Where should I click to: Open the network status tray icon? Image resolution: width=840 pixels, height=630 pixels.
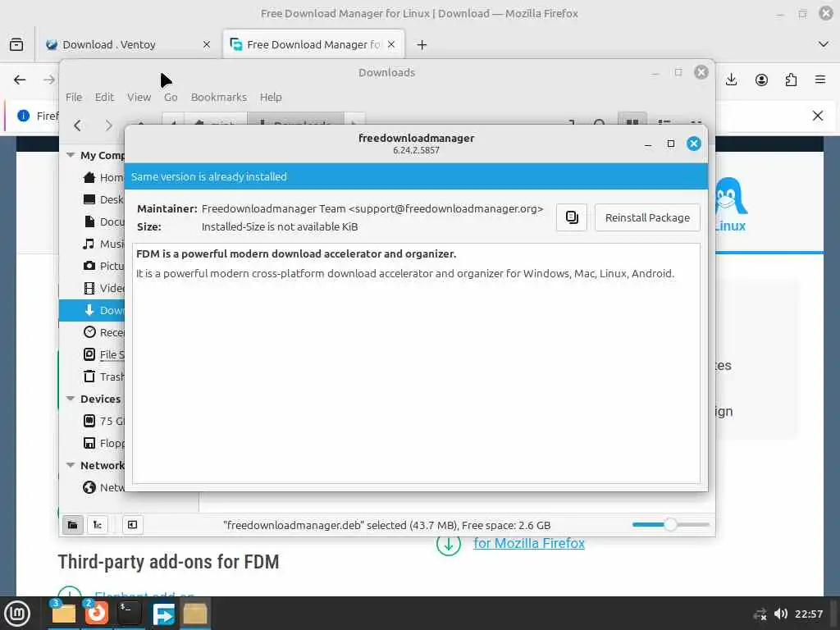click(760, 614)
